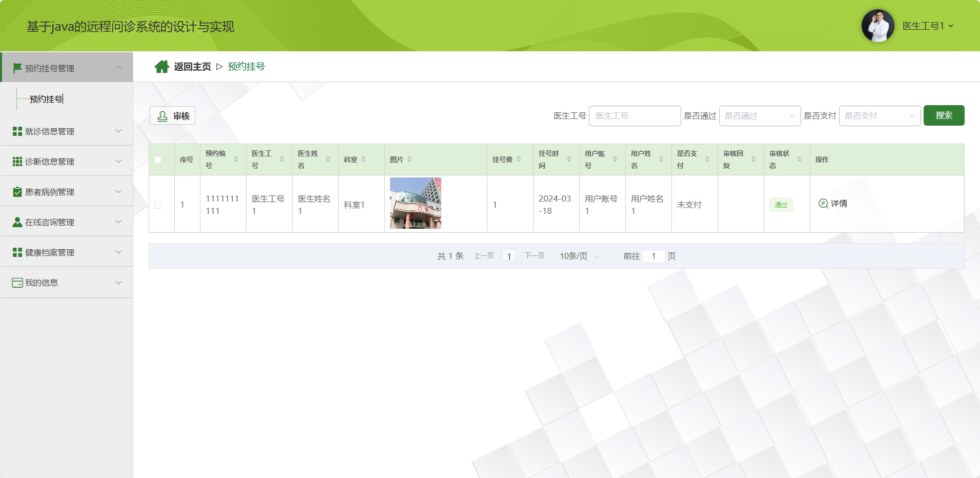
Task: Expand the 患者病例管理 chevron
Action: pos(118,192)
